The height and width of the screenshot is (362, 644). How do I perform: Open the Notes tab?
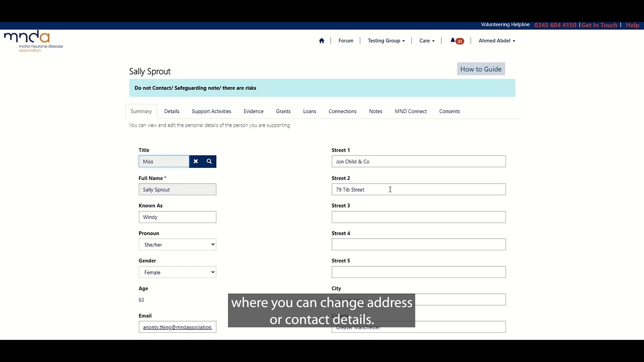click(376, 111)
